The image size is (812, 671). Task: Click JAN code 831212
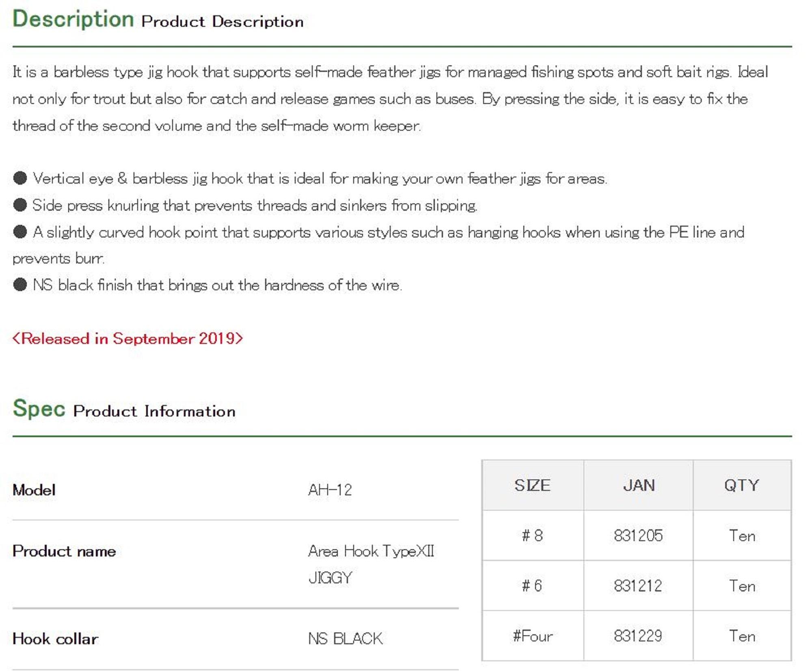coord(638,586)
